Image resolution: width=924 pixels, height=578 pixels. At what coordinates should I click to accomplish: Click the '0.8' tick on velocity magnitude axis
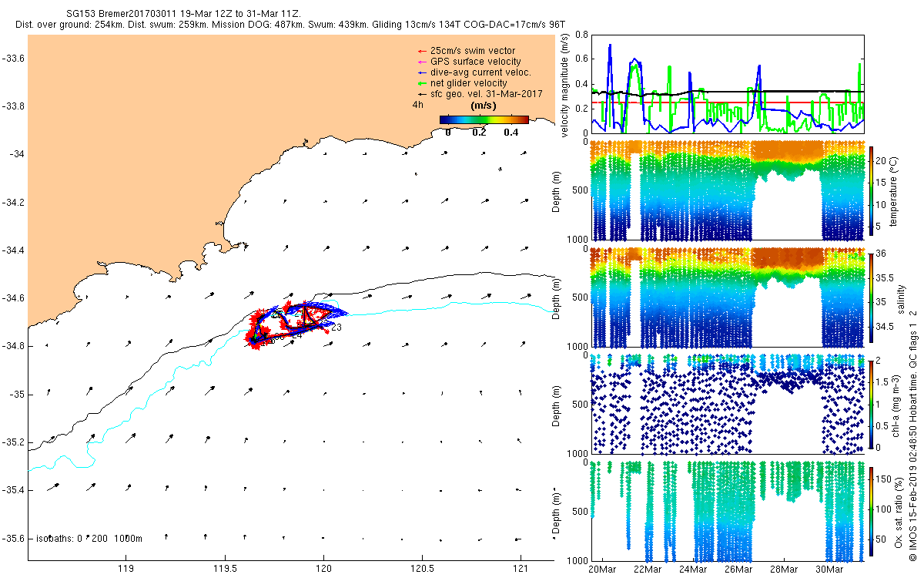click(x=580, y=35)
